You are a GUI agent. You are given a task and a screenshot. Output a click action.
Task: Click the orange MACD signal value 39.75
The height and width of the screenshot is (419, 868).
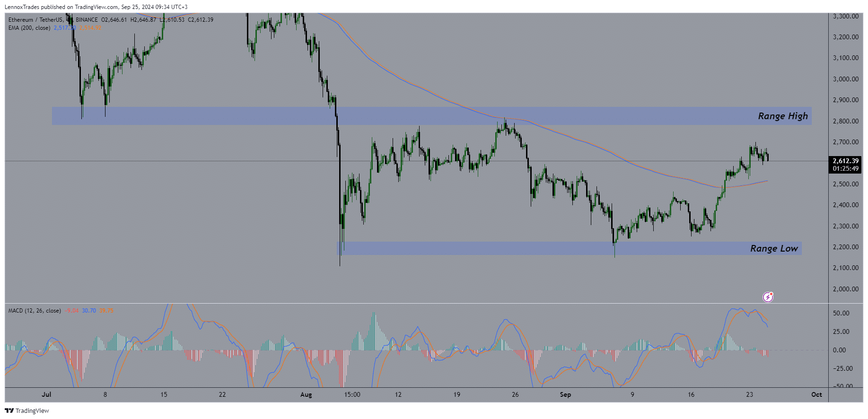click(106, 311)
